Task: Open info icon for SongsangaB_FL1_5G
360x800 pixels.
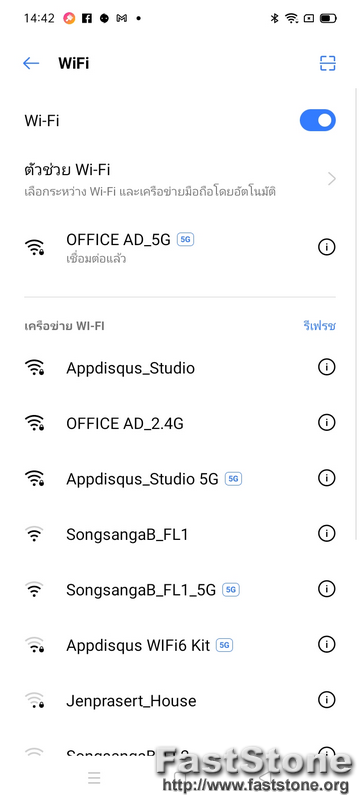Action: (326, 589)
